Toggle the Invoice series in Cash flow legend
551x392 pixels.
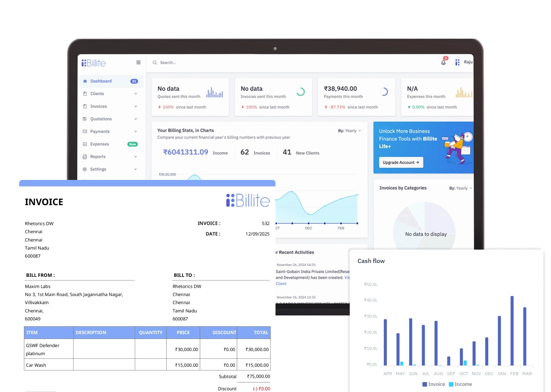434,384
